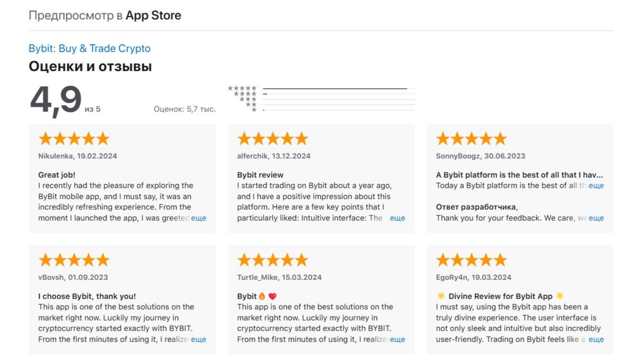Select the star rating in Turtle_Mike's review

[272, 259]
